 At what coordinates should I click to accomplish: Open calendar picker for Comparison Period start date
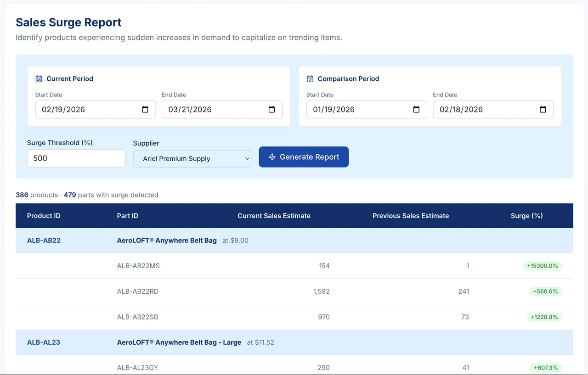(416, 110)
